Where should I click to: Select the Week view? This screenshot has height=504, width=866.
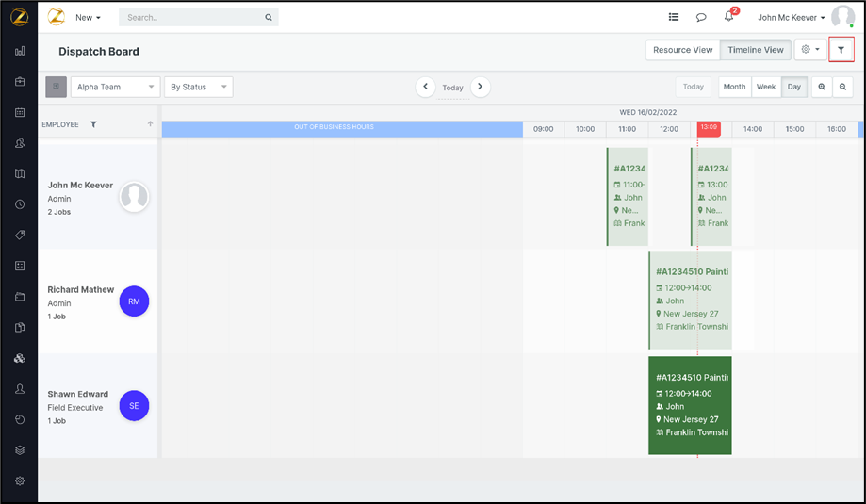(766, 87)
